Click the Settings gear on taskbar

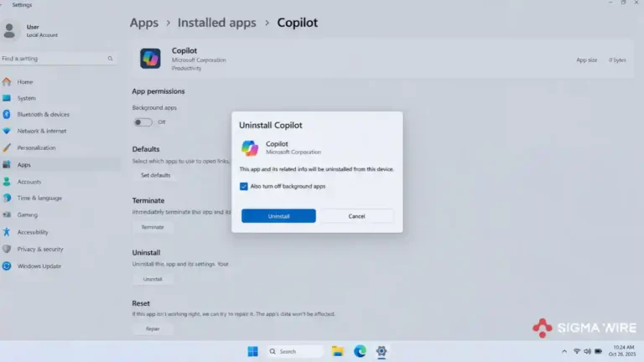pyautogui.click(x=382, y=351)
